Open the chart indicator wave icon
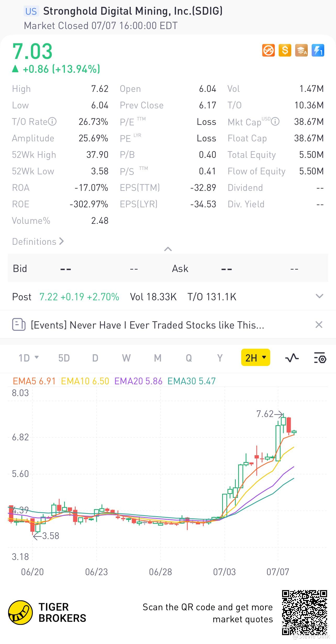Image resolution: width=336 pixels, height=644 pixels. pyautogui.click(x=292, y=358)
